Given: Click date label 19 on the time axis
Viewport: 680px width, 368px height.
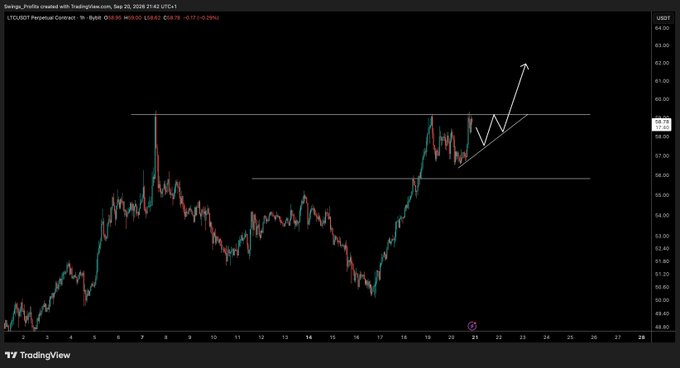Looking at the screenshot, I should coord(428,337).
